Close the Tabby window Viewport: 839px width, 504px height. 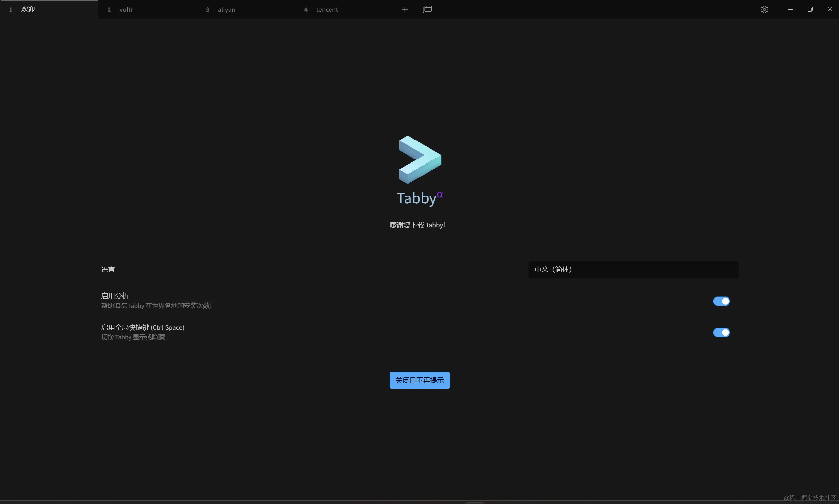click(830, 9)
